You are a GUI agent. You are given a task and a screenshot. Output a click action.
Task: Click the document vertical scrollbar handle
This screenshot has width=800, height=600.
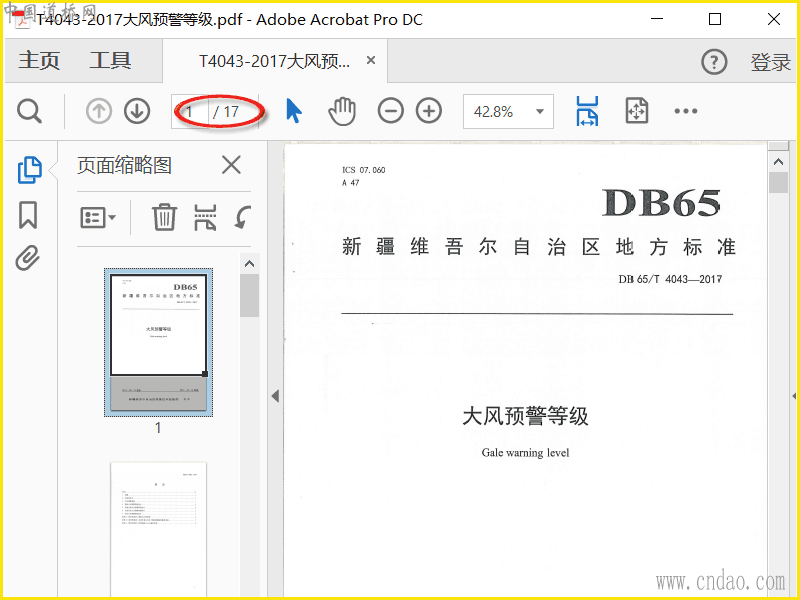778,182
